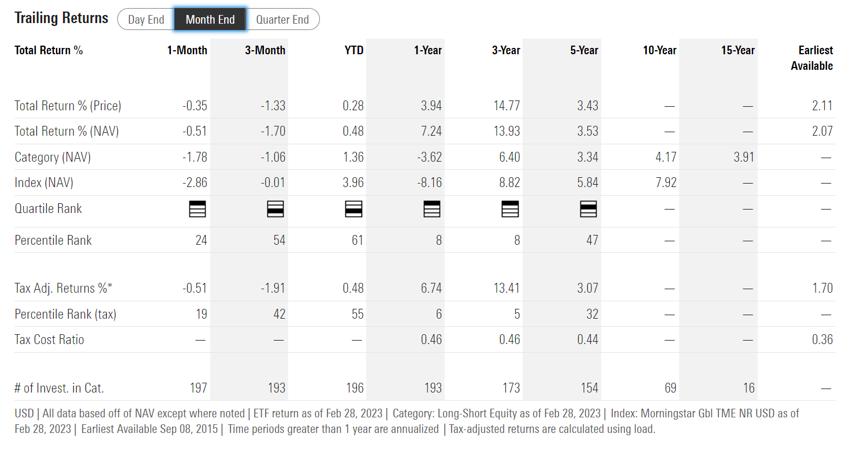
Task: Click the 1-Month quartile rank icon
Action: 198,208
